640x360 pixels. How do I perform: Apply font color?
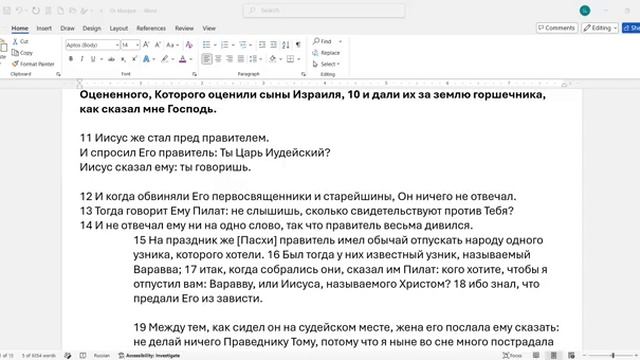coord(183,59)
